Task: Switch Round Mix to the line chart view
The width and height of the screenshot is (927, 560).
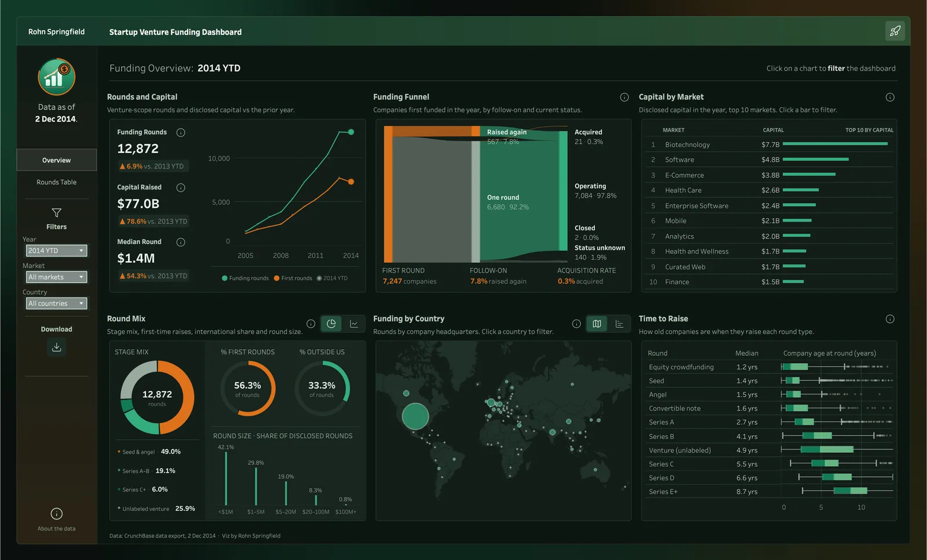Action: coord(354,324)
